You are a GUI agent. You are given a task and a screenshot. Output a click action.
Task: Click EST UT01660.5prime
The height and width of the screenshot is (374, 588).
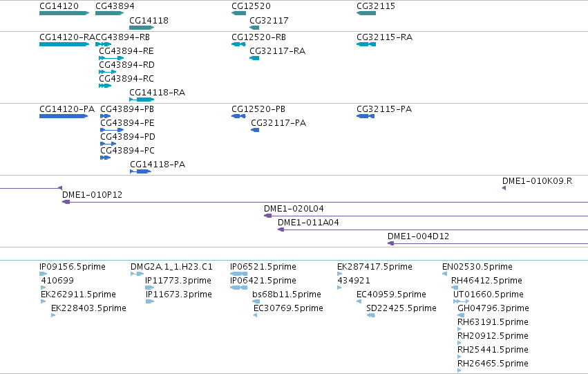click(462, 301)
